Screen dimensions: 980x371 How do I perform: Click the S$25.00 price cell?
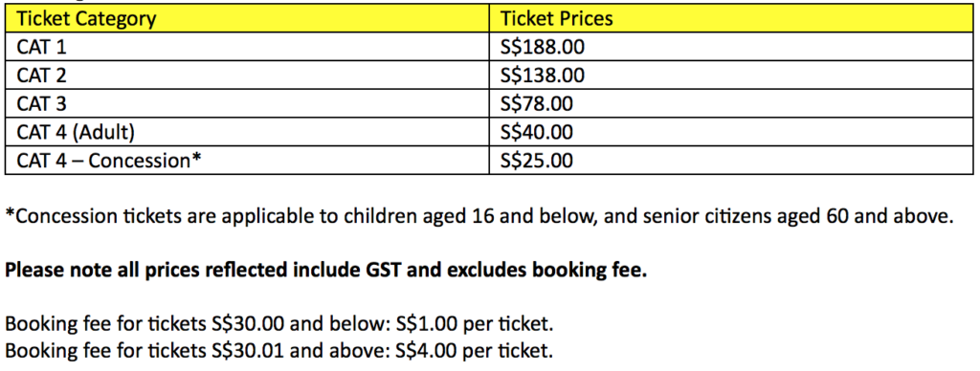(x=730, y=161)
